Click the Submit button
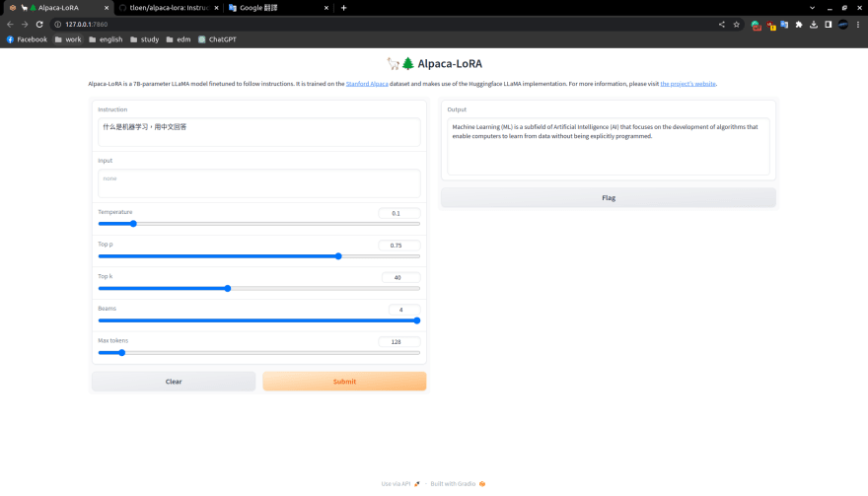 tap(344, 382)
